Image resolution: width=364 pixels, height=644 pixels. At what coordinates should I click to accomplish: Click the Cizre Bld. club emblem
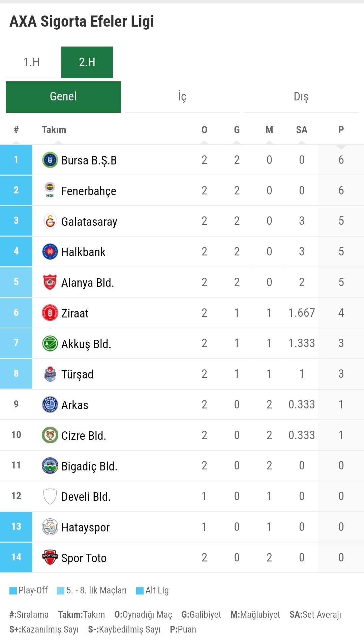point(50,435)
